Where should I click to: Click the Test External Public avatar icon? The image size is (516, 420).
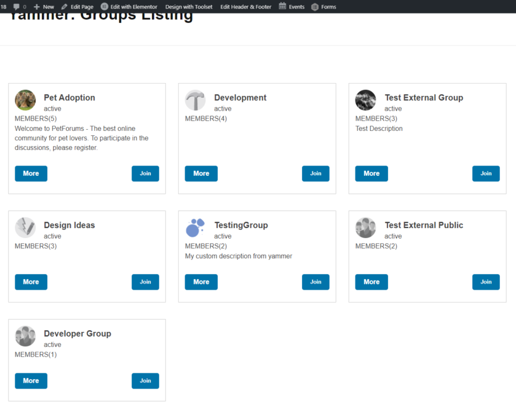pos(365,228)
